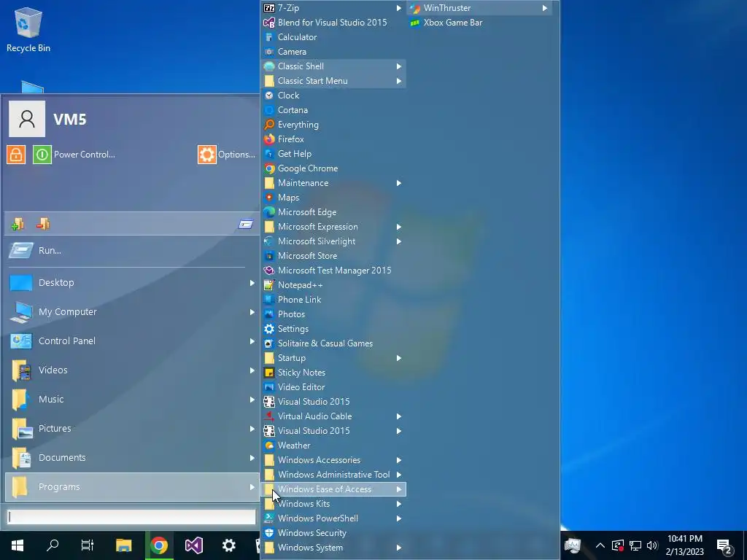Click the taskbar clock showing 10:41 PM
The height and width of the screenshot is (560, 747).
[x=684, y=545]
